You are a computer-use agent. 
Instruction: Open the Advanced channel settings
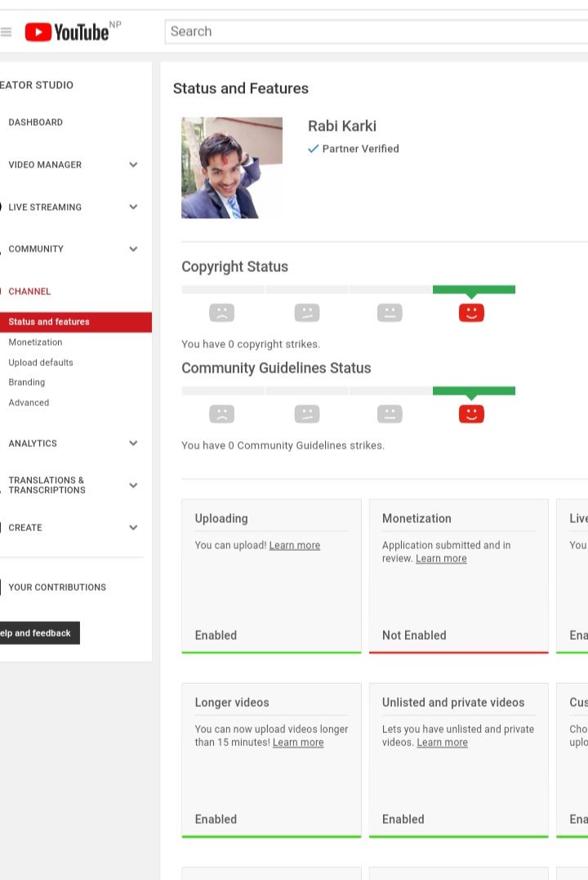[29, 402]
